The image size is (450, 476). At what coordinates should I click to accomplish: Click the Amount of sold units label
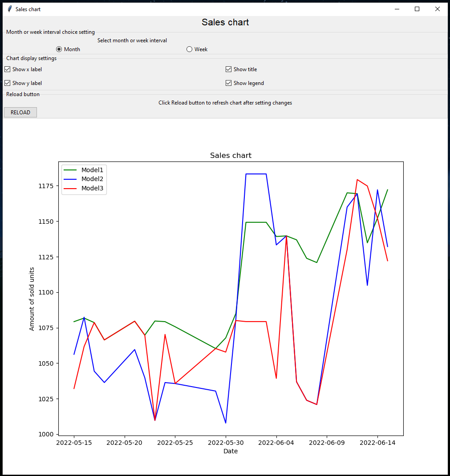32,298
